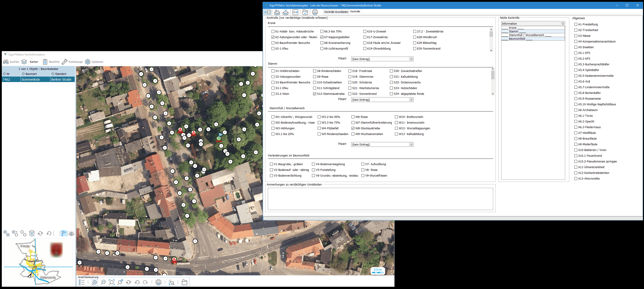Check the K1-Astab- bzw. Astausbrüche box
Image resolution: width=644 pixels, height=289 pixels.
tap(273, 32)
